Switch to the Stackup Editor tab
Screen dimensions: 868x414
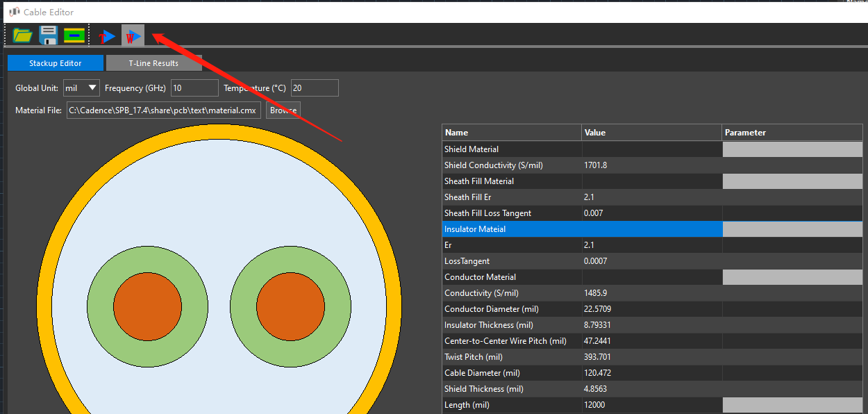click(x=56, y=63)
